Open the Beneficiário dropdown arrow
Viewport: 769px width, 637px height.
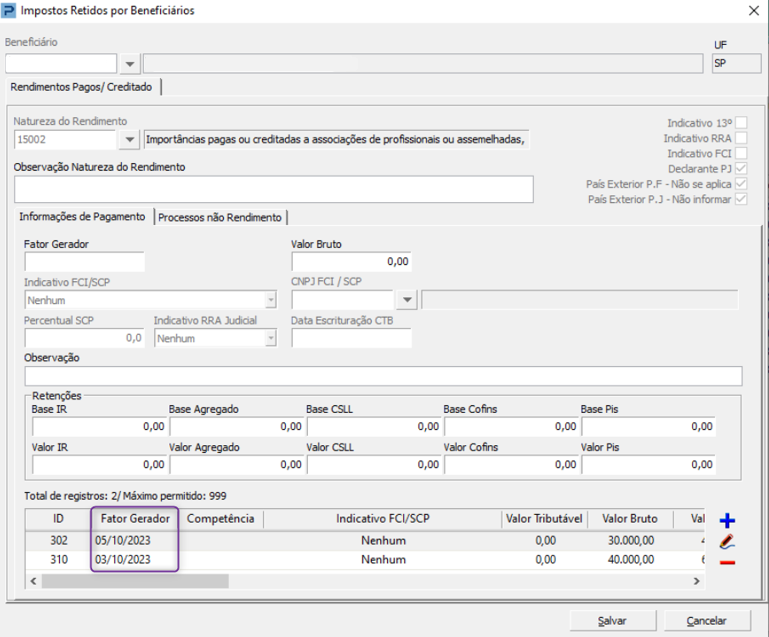coord(130,64)
